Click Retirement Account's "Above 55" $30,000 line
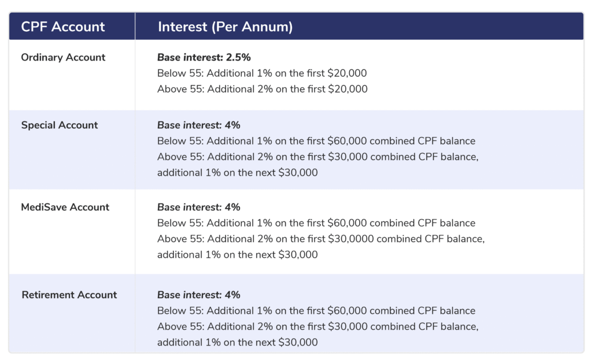The height and width of the screenshot is (364, 592). [x=318, y=326]
